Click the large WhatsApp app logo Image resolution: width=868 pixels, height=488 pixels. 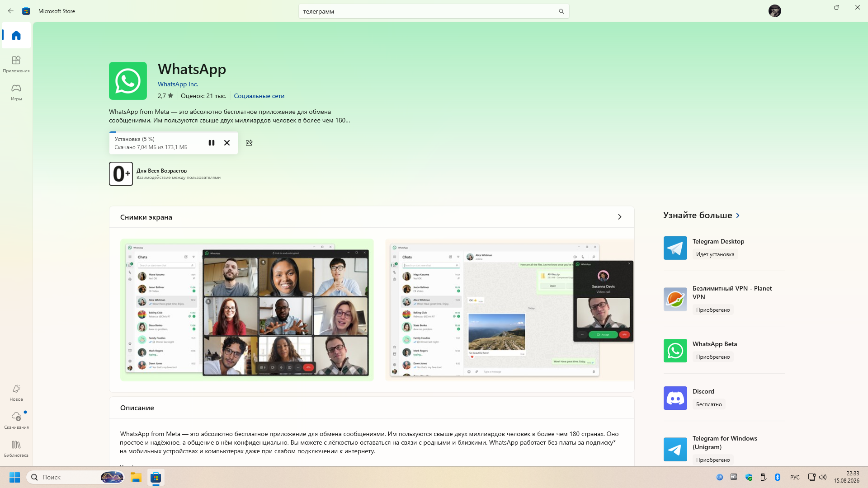pyautogui.click(x=128, y=81)
